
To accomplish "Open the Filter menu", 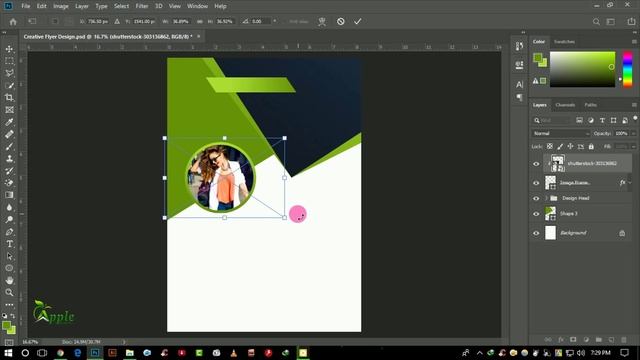I will 142,6.
